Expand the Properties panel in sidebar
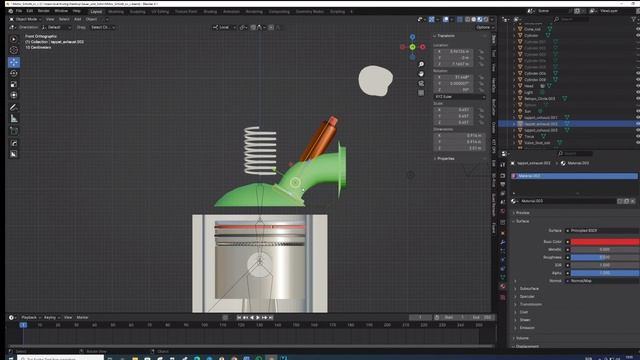The height and width of the screenshot is (360, 640). (445, 158)
